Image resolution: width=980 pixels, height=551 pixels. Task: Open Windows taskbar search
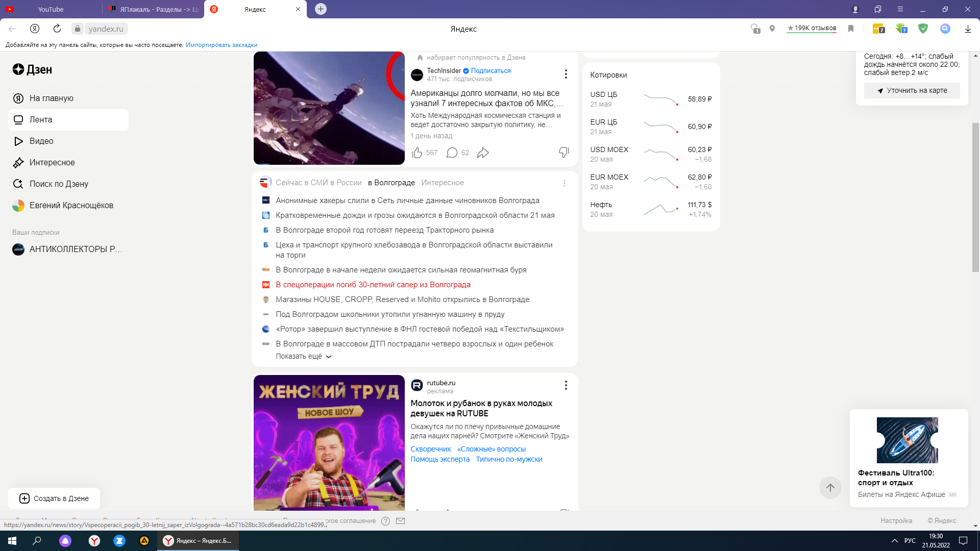[37, 541]
